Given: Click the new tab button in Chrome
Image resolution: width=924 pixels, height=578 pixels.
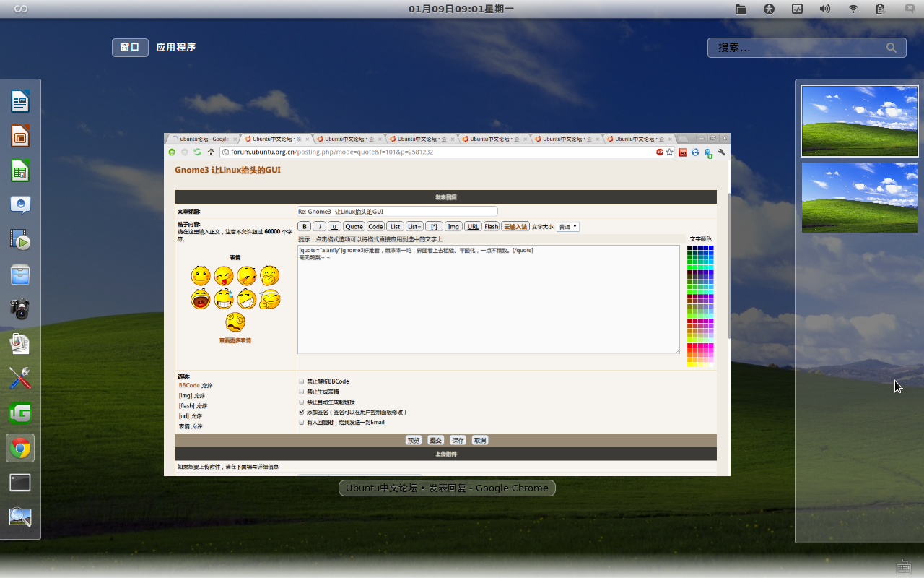Looking at the screenshot, I should [x=682, y=139].
